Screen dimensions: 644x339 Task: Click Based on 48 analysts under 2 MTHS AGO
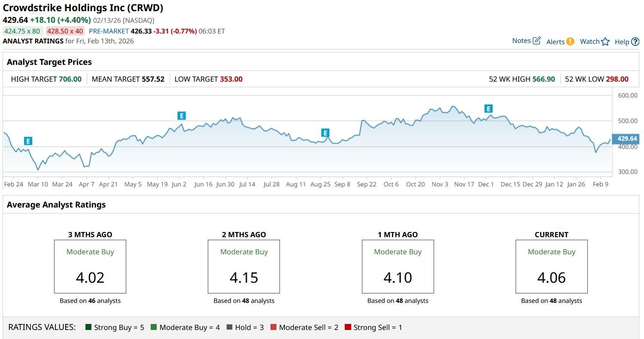click(244, 301)
